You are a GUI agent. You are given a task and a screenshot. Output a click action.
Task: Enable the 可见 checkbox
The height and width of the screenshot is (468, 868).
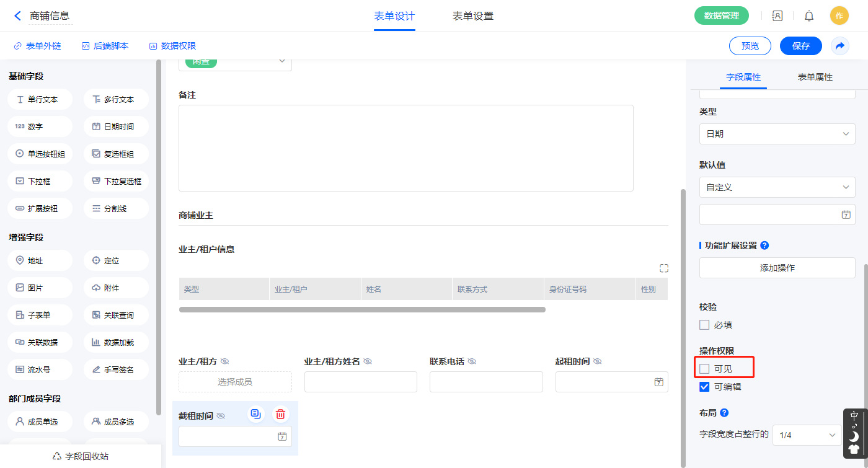pyautogui.click(x=704, y=369)
